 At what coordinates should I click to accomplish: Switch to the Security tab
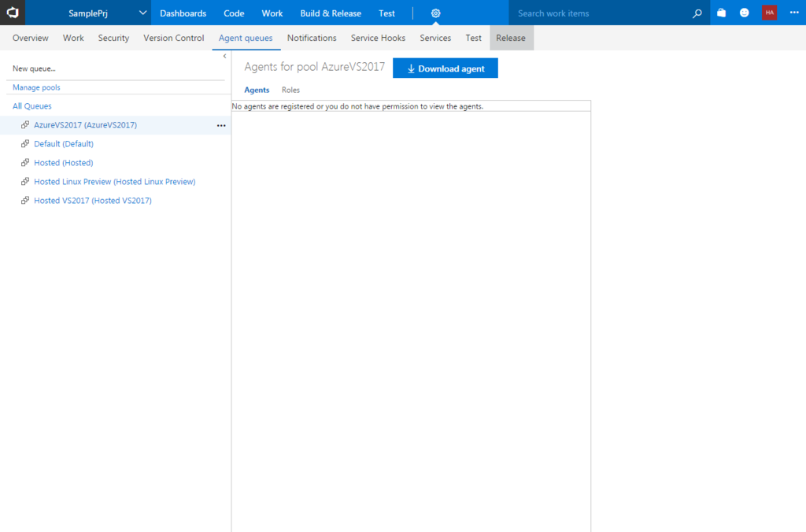click(113, 38)
